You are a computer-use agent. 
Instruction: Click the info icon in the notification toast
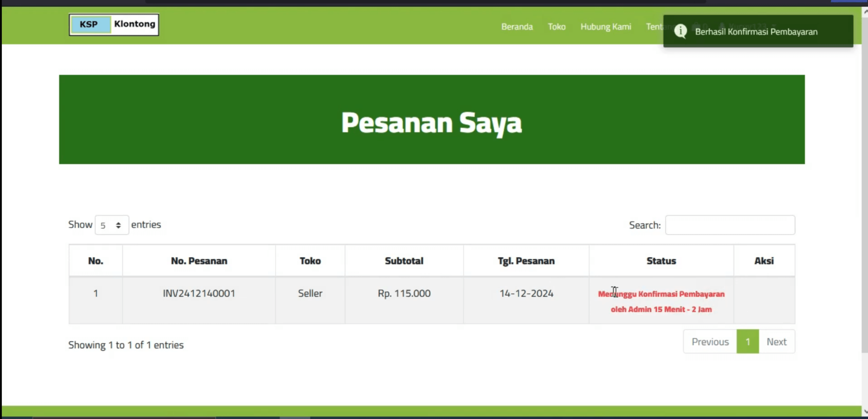click(x=680, y=31)
